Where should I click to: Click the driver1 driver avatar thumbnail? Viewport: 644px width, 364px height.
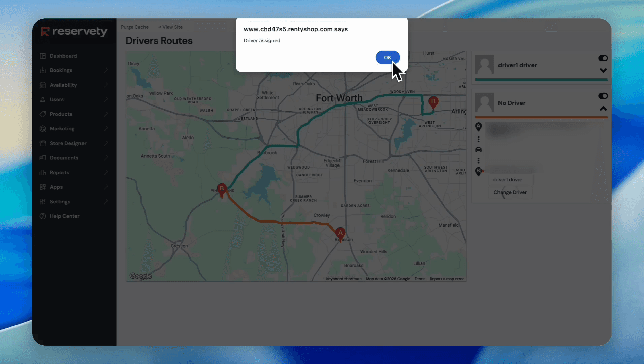(x=485, y=65)
